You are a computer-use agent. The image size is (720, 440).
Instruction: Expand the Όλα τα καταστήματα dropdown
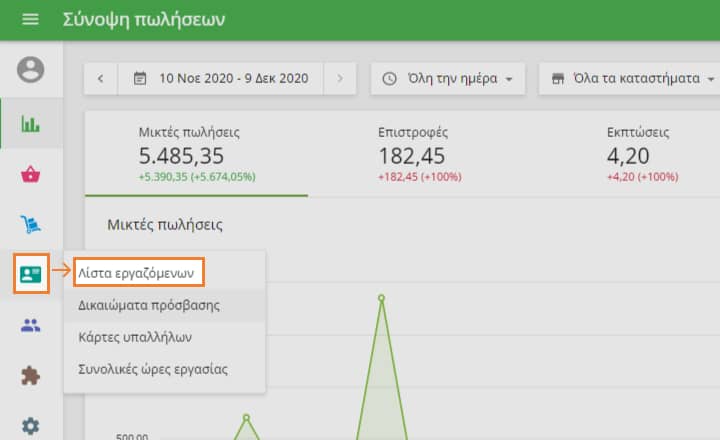(x=630, y=79)
